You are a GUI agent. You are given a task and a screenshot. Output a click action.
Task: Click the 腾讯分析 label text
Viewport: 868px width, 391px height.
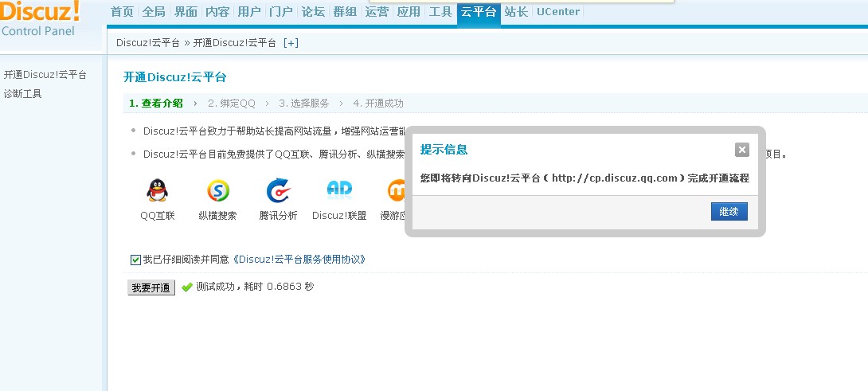[278, 216]
